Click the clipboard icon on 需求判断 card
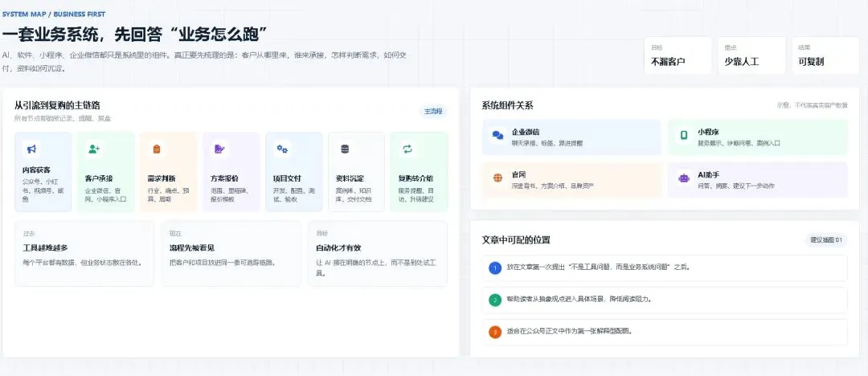This screenshot has height=376, width=868. tap(157, 149)
